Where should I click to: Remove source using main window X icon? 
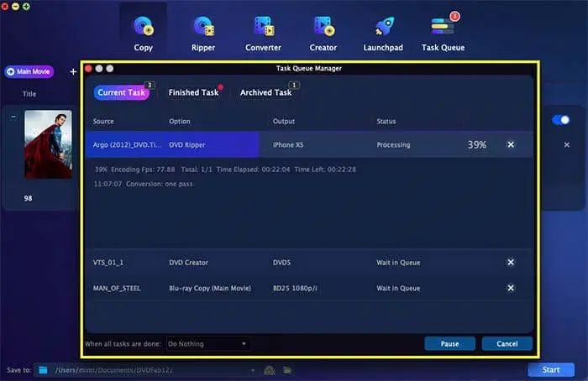pos(567,144)
